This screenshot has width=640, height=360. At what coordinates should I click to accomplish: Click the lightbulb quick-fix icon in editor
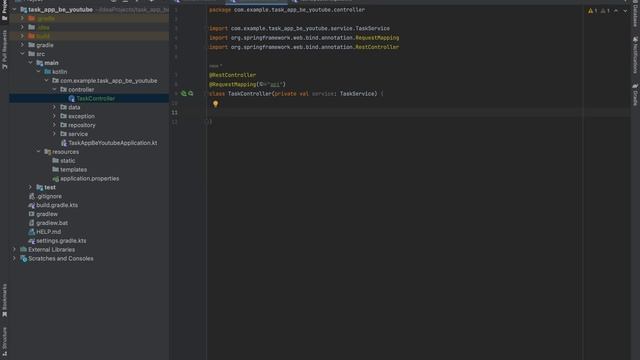point(216,104)
